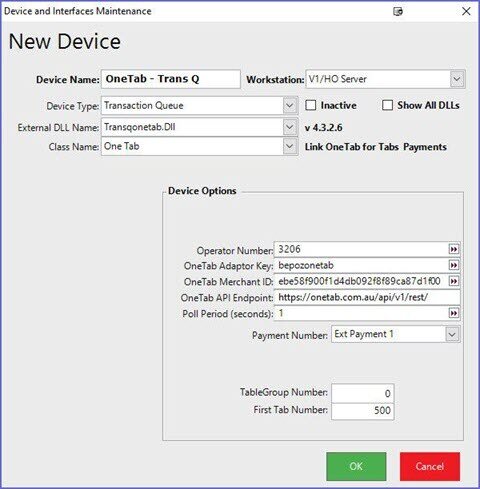Click the red Cancel button
Viewport: 480px width, 489px height.
click(430, 466)
